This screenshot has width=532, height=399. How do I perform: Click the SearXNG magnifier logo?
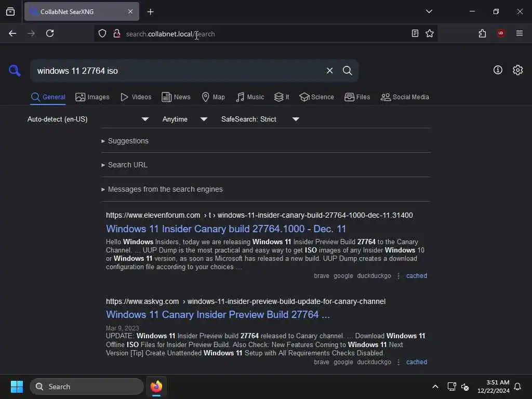tap(15, 71)
